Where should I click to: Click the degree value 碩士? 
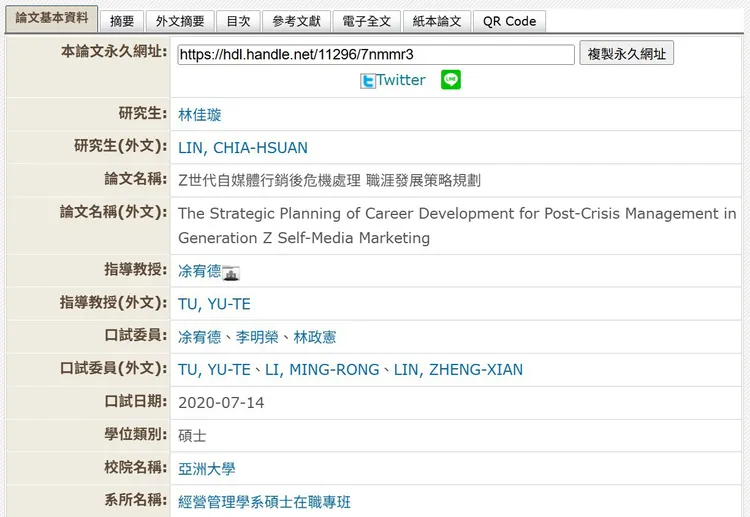pyautogui.click(x=192, y=436)
